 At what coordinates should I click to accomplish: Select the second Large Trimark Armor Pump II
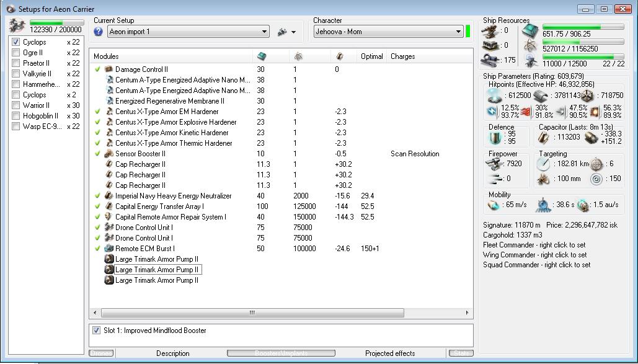pyautogui.click(x=157, y=270)
